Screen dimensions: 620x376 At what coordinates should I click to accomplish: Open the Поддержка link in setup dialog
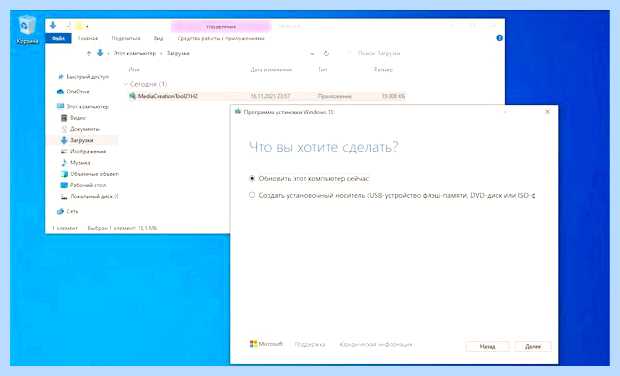tap(310, 344)
